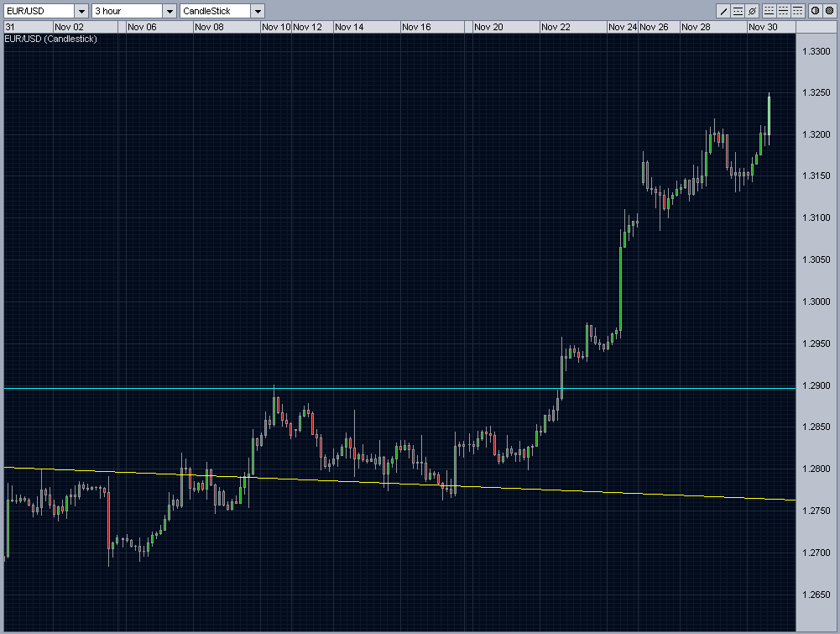
Task: Click the 1.3250 price axis label
Action: 816,93
